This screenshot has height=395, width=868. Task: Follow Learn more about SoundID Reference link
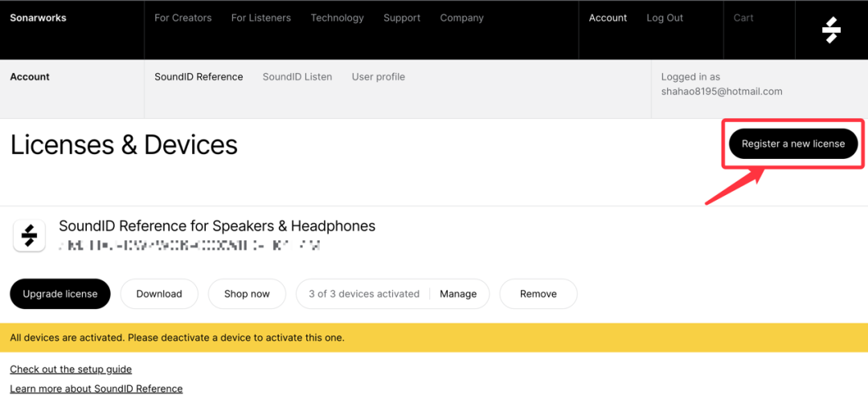pos(96,389)
